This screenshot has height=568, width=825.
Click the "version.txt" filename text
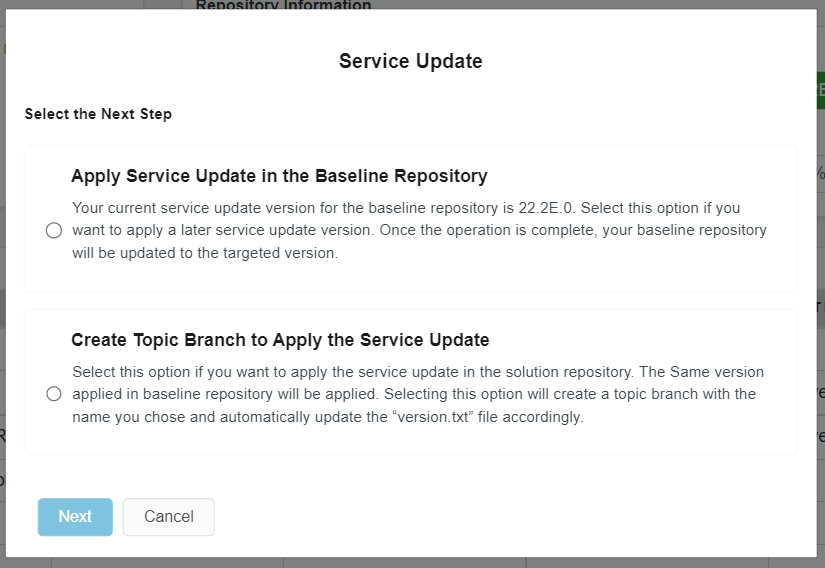pos(430,417)
